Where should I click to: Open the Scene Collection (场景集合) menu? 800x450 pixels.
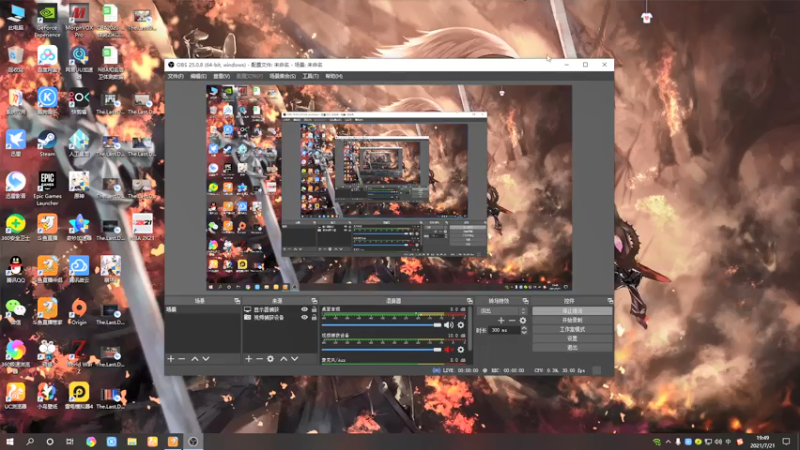click(283, 76)
